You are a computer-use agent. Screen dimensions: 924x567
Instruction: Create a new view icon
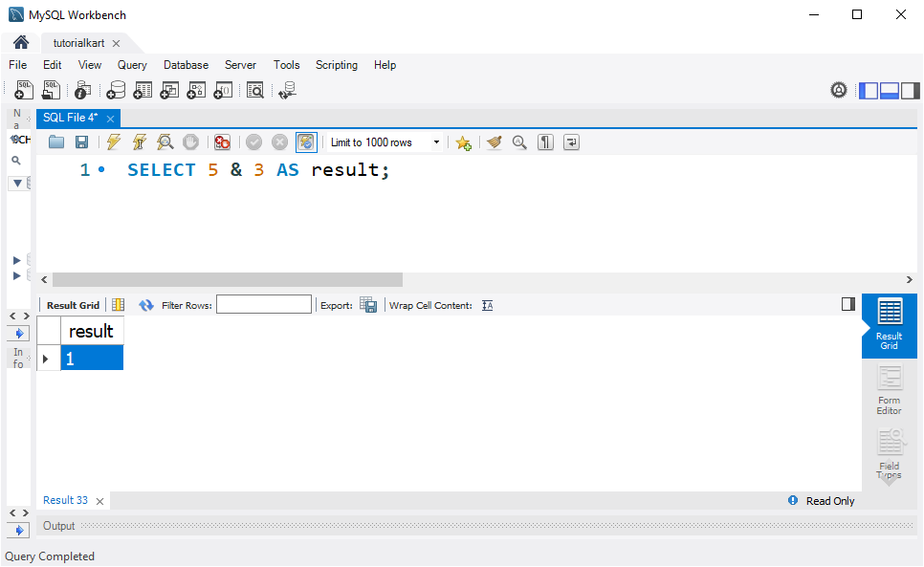tap(169, 90)
